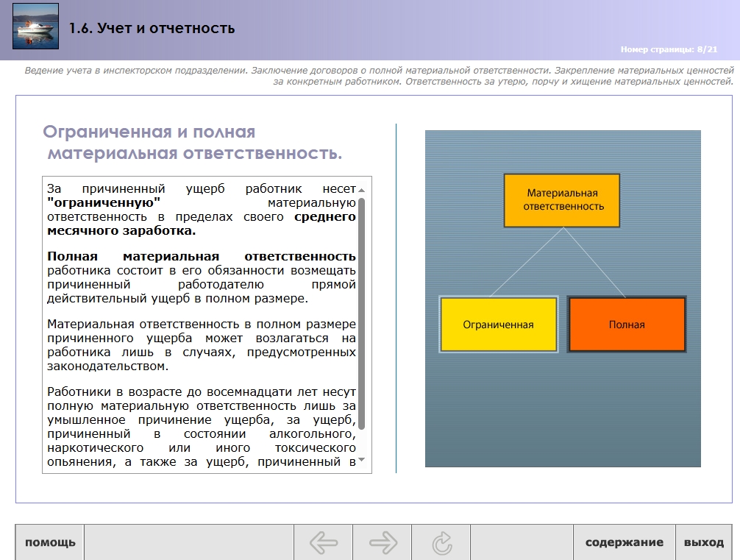Click the boat thumbnail in header
Screen dimensions: 740x560
[x=36, y=26]
